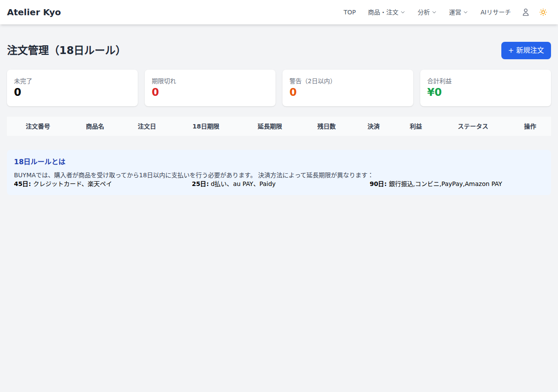Click the 決済 column header
This screenshot has width=558, height=392.
(x=374, y=126)
